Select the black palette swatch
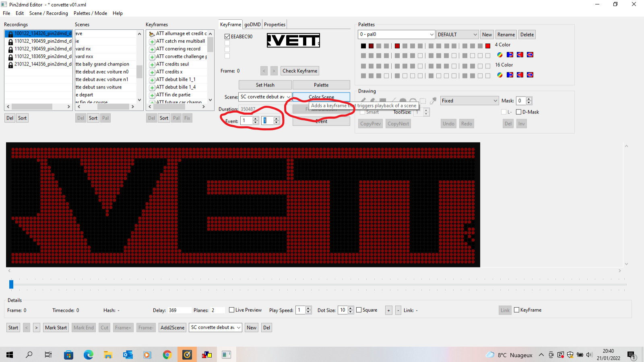Viewport: 644px width, 362px height. [x=363, y=46]
